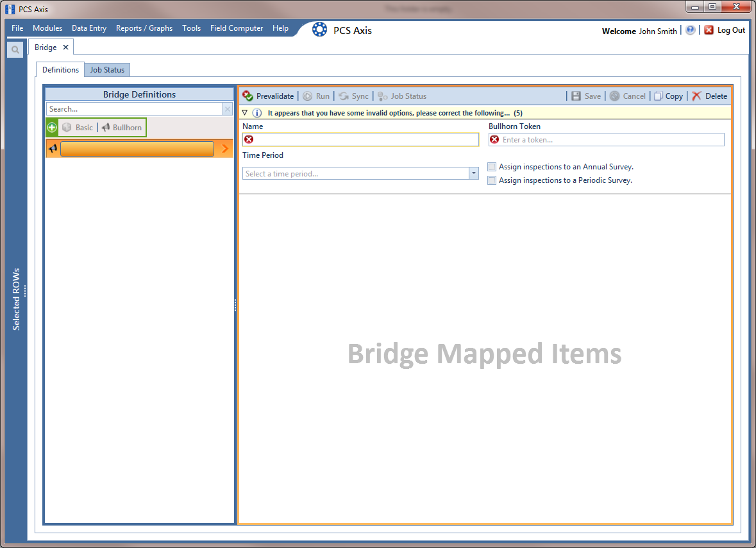Click the search magnifier icon in the sidebar
Screen dimensions: 756x548
click(x=15, y=49)
